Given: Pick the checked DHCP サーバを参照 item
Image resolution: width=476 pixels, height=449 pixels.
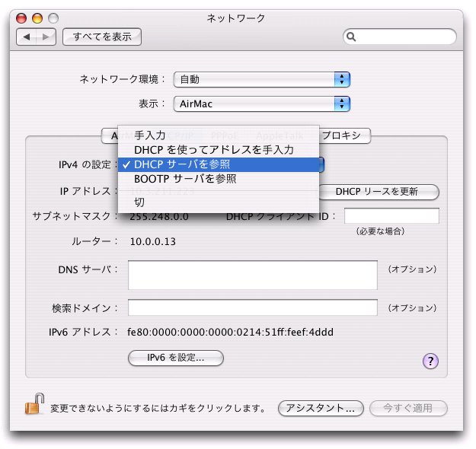Looking at the screenshot, I should (183, 164).
